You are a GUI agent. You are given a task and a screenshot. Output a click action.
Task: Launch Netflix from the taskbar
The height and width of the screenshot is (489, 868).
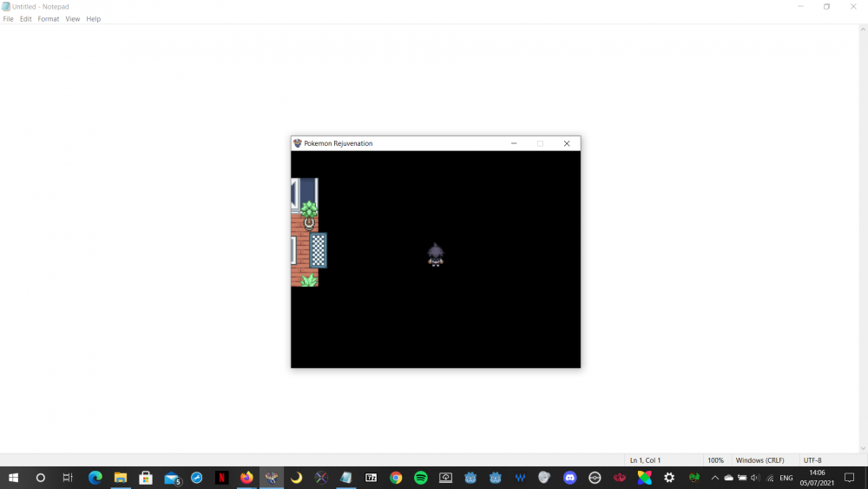(221, 478)
